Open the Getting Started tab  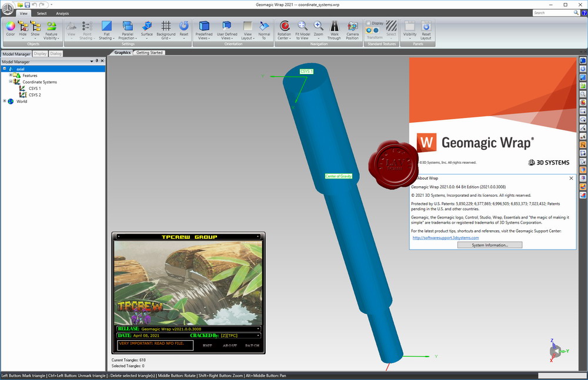(149, 52)
